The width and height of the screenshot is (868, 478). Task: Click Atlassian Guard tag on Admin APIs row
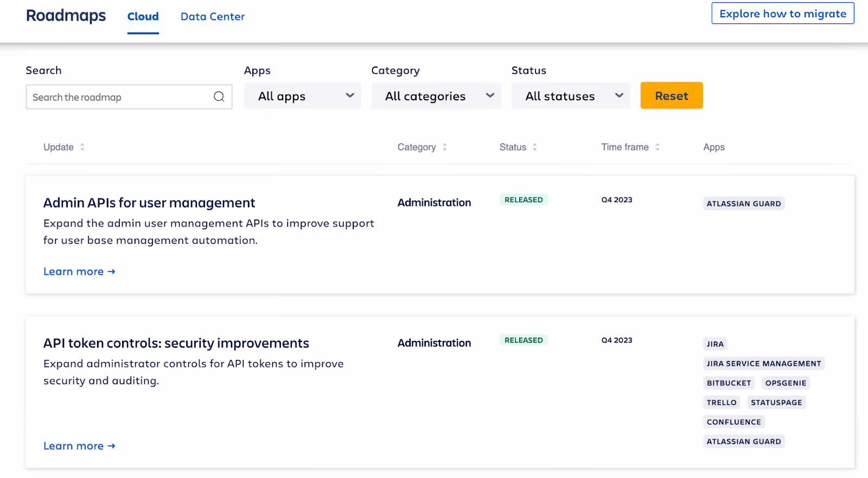click(744, 204)
